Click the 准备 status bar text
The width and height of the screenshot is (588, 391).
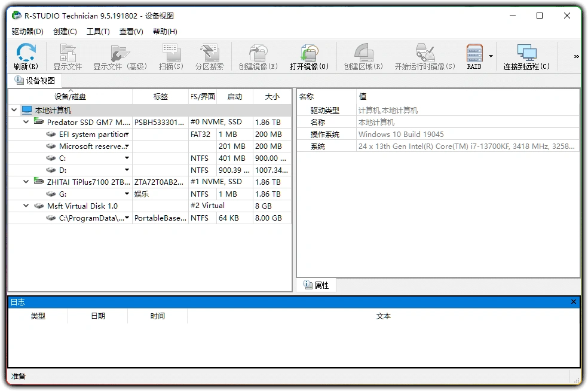tap(18, 376)
